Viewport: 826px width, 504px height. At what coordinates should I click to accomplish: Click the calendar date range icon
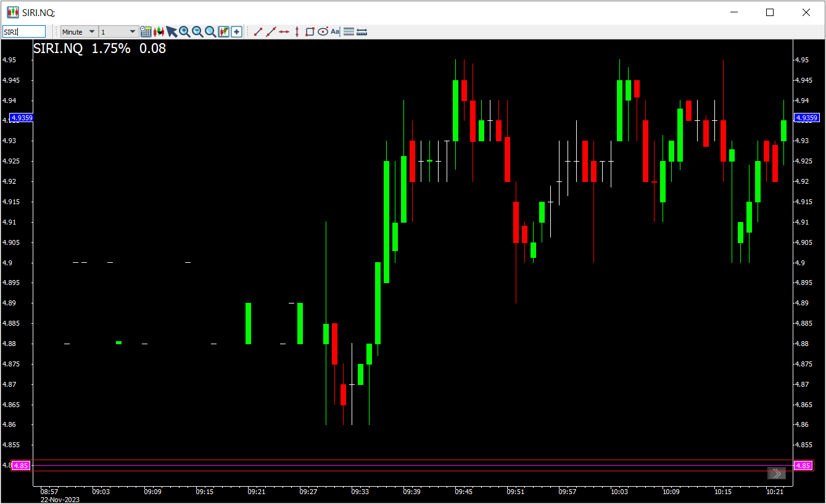(x=146, y=31)
